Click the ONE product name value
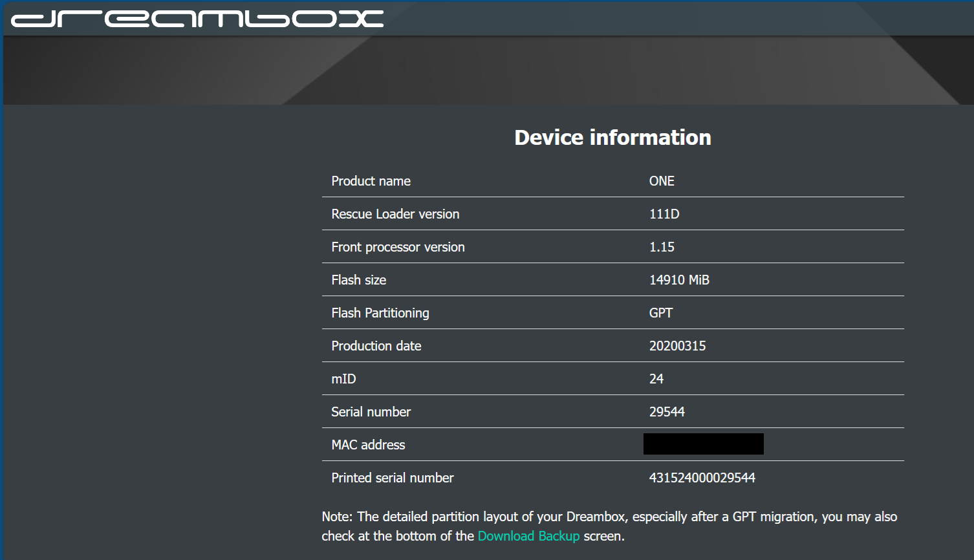The height and width of the screenshot is (560, 974). pos(662,181)
